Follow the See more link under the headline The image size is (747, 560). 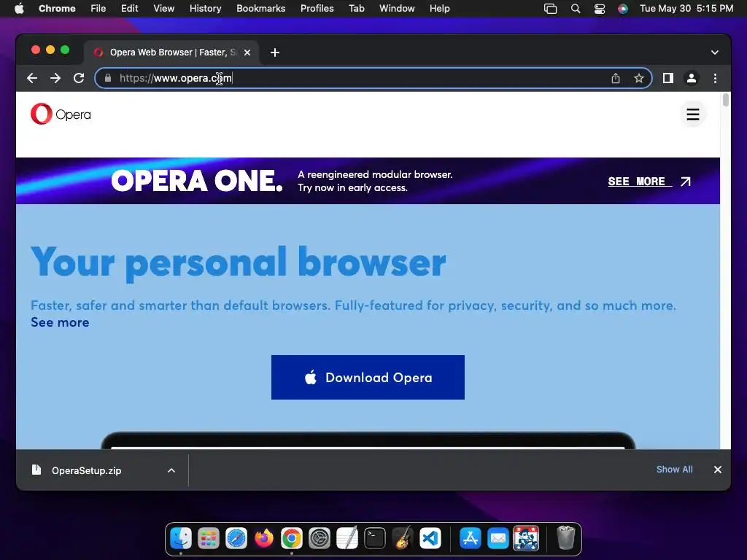(60, 322)
